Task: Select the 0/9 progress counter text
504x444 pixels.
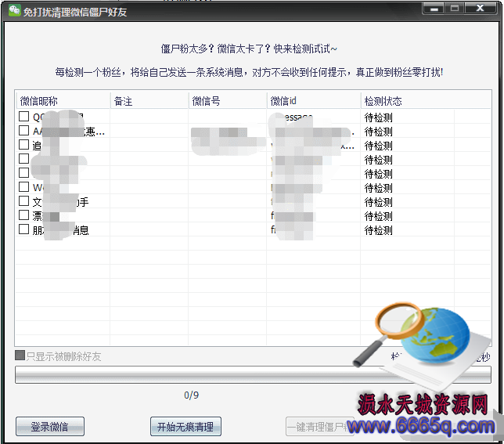Action: tap(192, 395)
